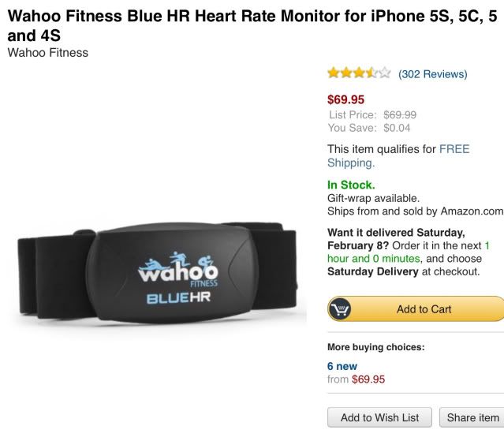Click the gold star rating icons
Image resolution: width=504 pixels, height=441 pixels.
coord(359,73)
